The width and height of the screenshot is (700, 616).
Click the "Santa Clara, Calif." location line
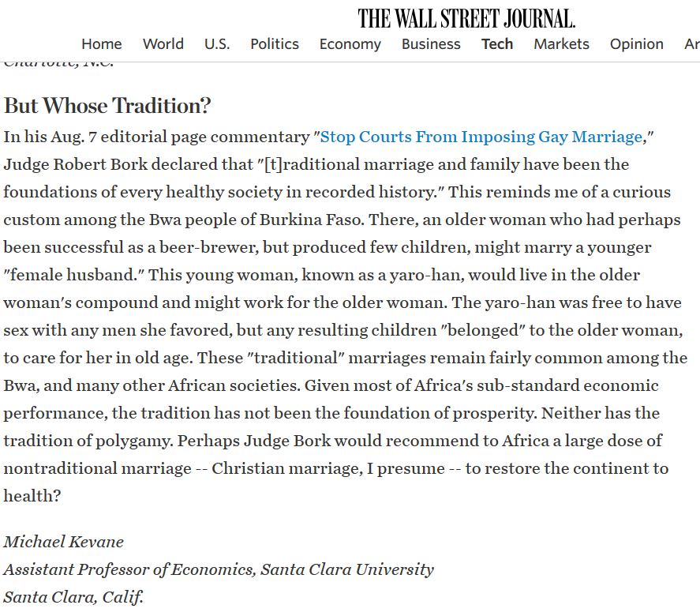coord(73,596)
